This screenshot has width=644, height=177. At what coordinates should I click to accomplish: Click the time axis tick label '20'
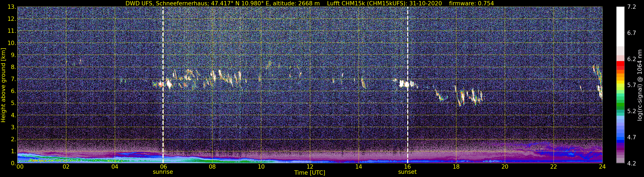click(505, 167)
